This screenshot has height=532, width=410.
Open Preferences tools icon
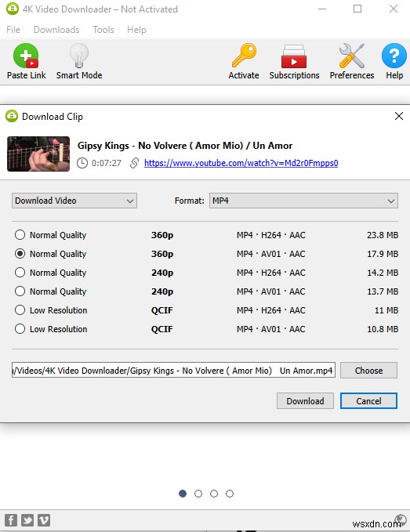[352, 56]
